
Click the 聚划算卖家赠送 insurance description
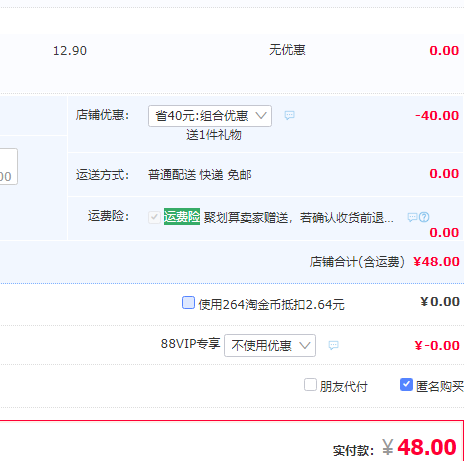pos(298,218)
